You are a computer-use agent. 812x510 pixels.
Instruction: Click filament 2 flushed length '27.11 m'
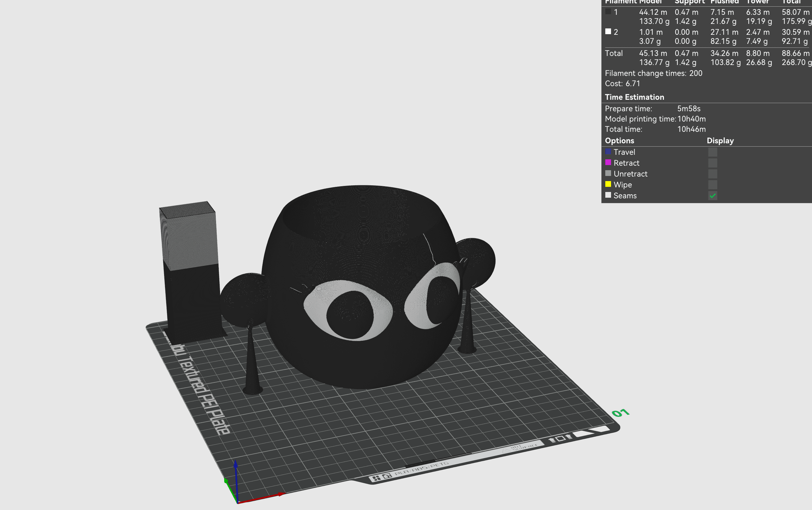click(x=724, y=32)
